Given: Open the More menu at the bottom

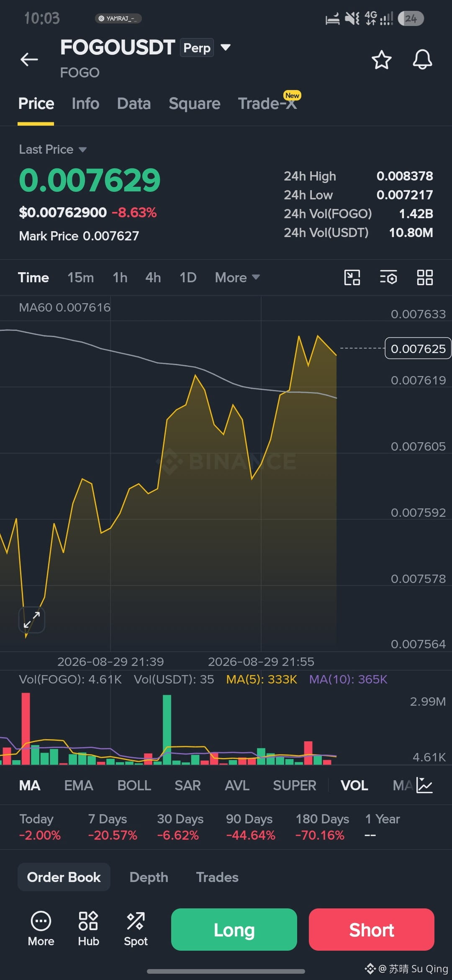Looking at the screenshot, I should click(41, 929).
